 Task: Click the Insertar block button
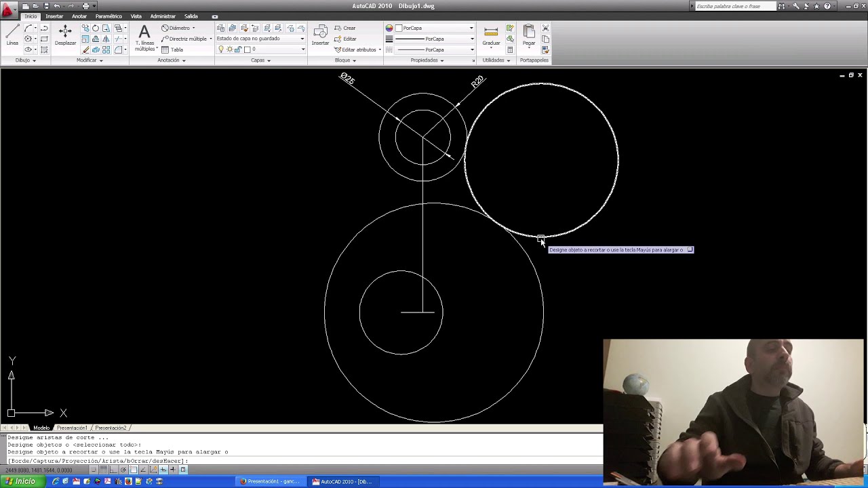(320, 35)
